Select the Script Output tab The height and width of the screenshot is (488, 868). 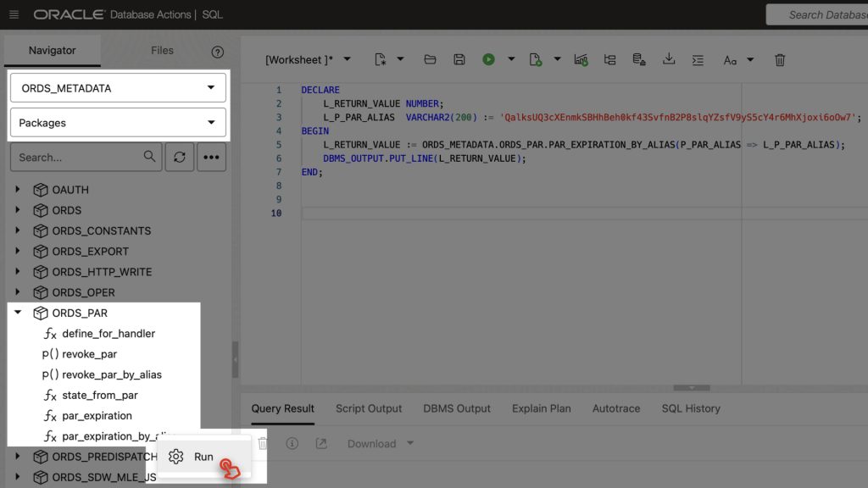click(369, 409)
